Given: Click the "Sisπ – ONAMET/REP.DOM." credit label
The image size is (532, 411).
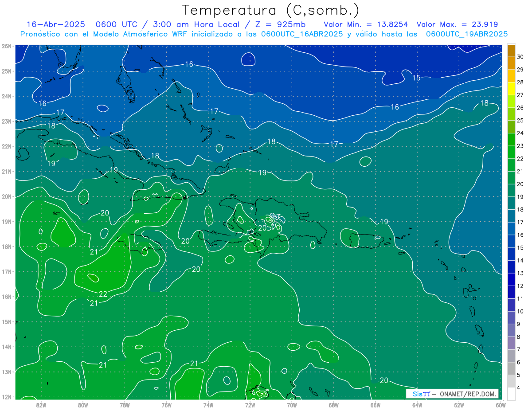Looking at the screenshot, I should tap(452, 394).
